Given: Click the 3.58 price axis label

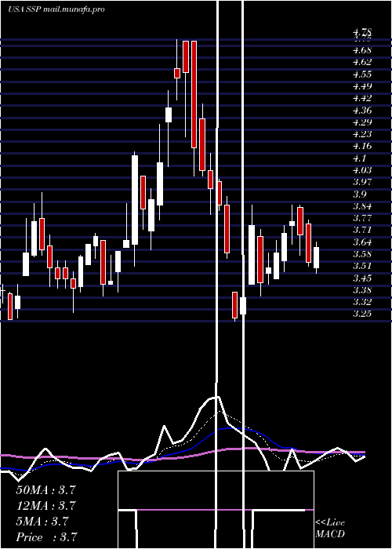Looking at the screenshot, I should pyautogui.click(x=362, y=254).
